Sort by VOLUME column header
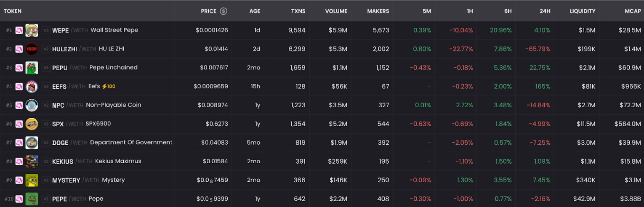This screenshot has height=207, width=644. coord(336,11)
